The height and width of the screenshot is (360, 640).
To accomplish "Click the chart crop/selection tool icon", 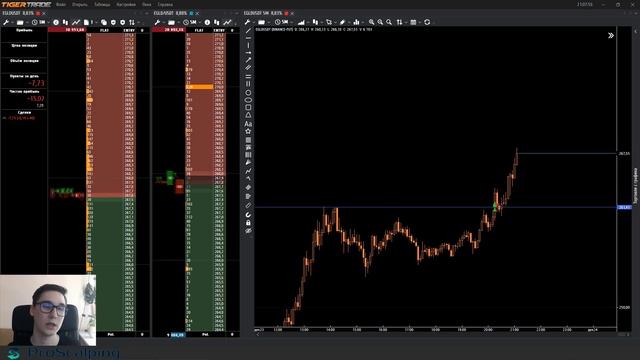I will [329, 22].
